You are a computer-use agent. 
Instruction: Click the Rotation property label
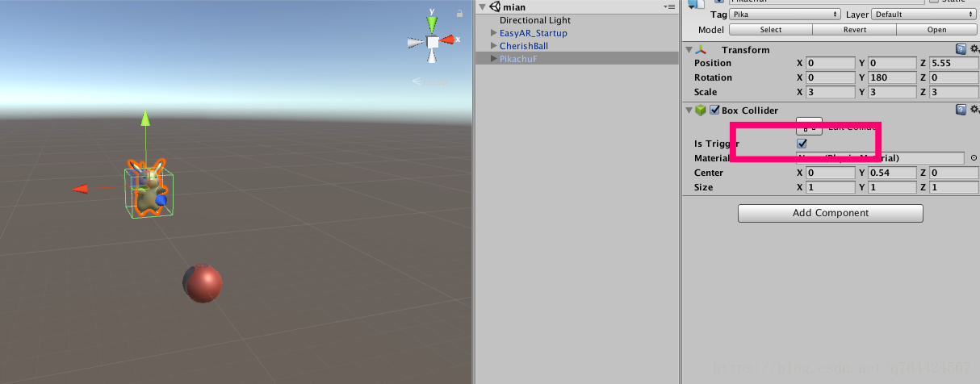(x=713, y=77)
